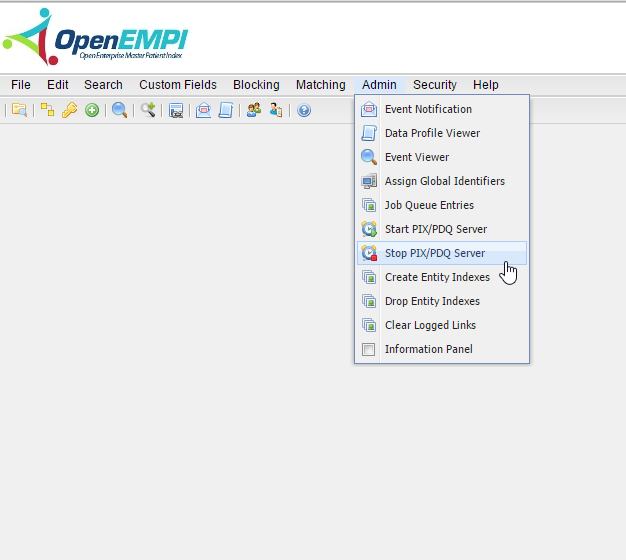Open the File menu
The height and width of the screenshot is (560, 626).
tap(21, 85)
